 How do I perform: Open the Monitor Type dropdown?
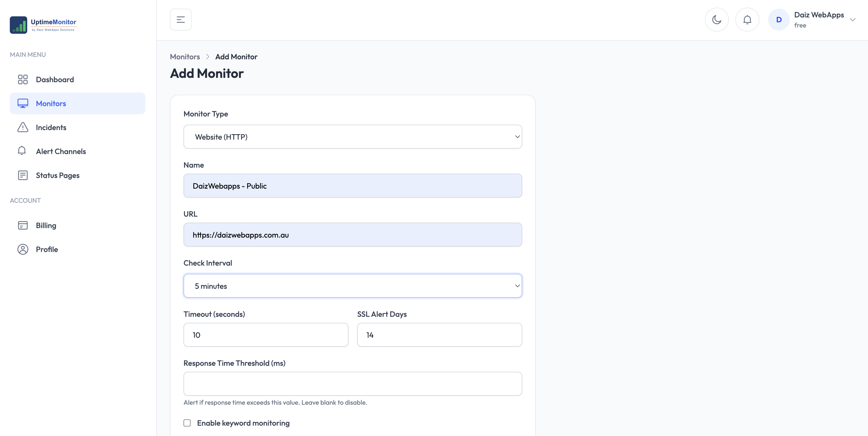tap(353, 137)
